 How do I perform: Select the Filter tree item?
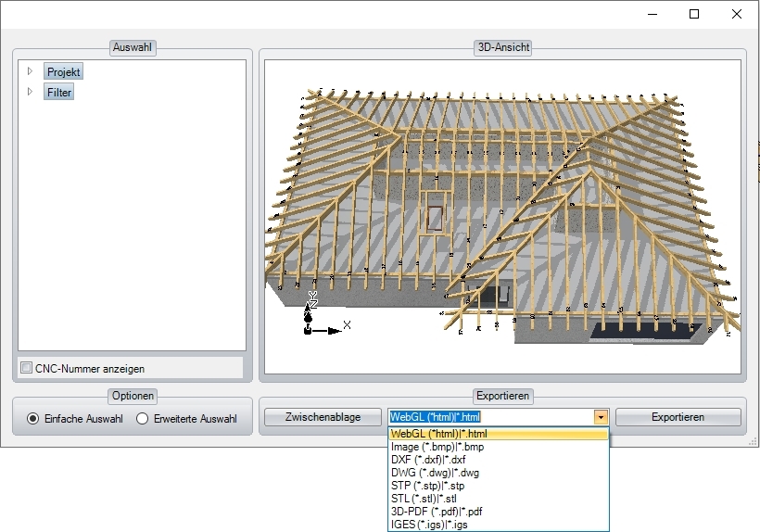click(58, 93)
